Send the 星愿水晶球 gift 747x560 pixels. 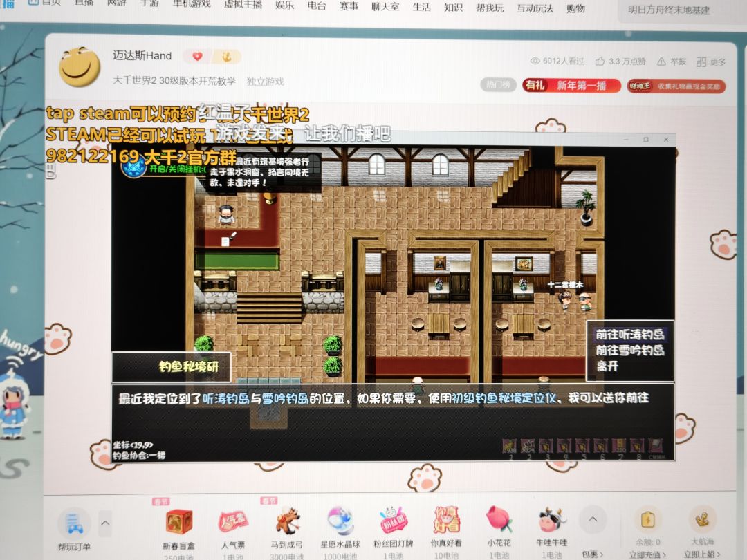coord(340,521)
